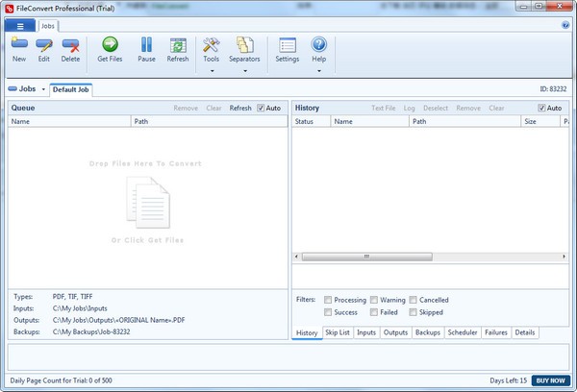Enable the Processing filter
Screen dimensions: 577x392
click(328, 300)
